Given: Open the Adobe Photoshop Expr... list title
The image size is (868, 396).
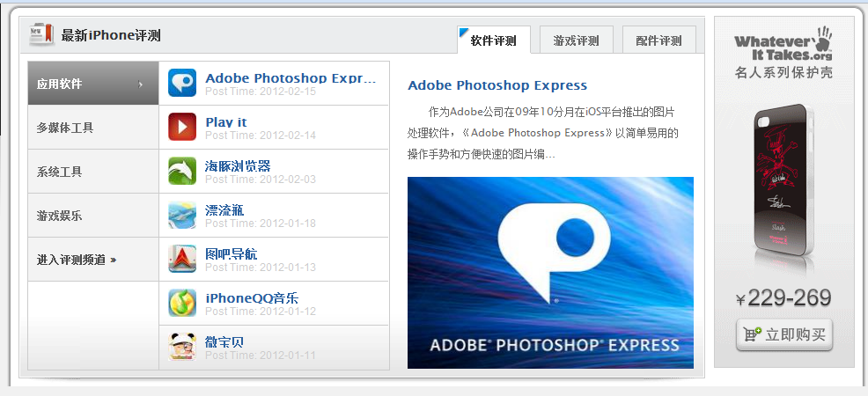Looking at the screenshot, I should point(291,78).
